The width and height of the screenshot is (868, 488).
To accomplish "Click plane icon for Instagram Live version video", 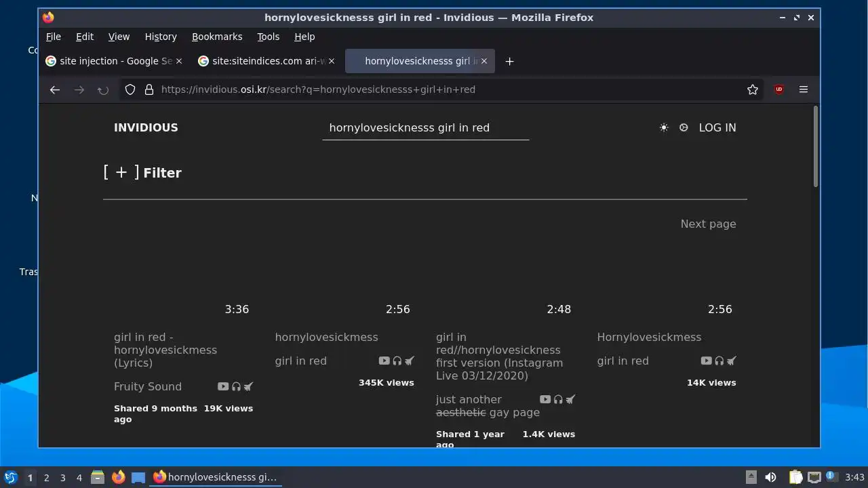I will [570, 399].
